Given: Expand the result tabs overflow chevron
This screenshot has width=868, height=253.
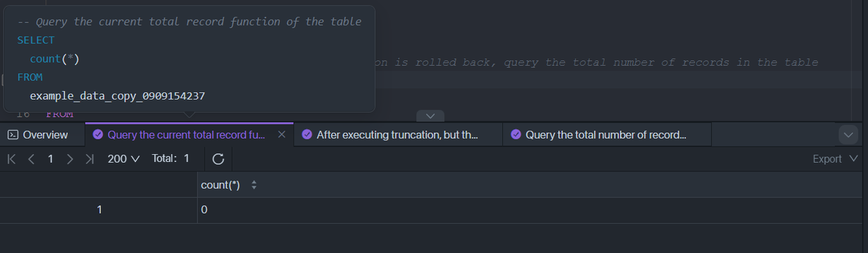Looking at the screenshot, I should (848, 135).
